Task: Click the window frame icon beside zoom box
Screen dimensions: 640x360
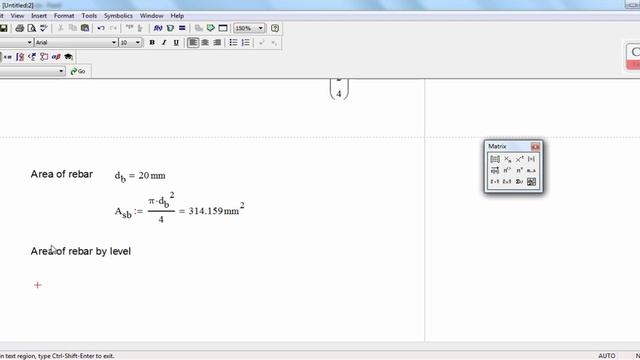Action: click(x=223, y=28)
